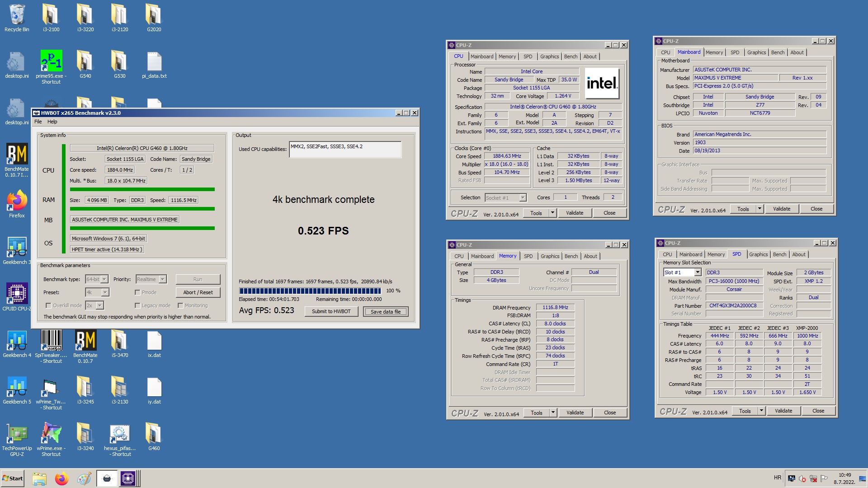Viewport: 868px width, 488px height.
Task: Open the i5-3470 folder icon
Action: pos(120,344)
